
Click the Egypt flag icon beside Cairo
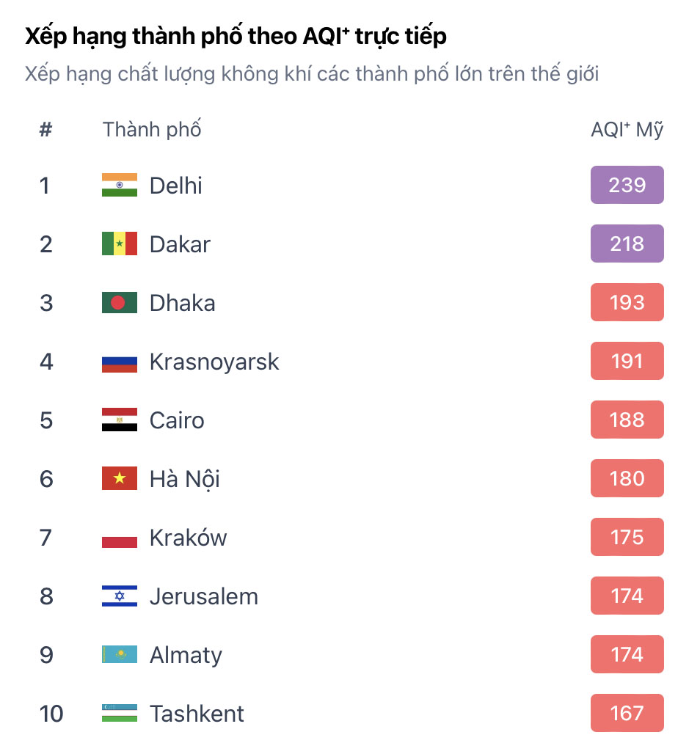pos(120,420)
